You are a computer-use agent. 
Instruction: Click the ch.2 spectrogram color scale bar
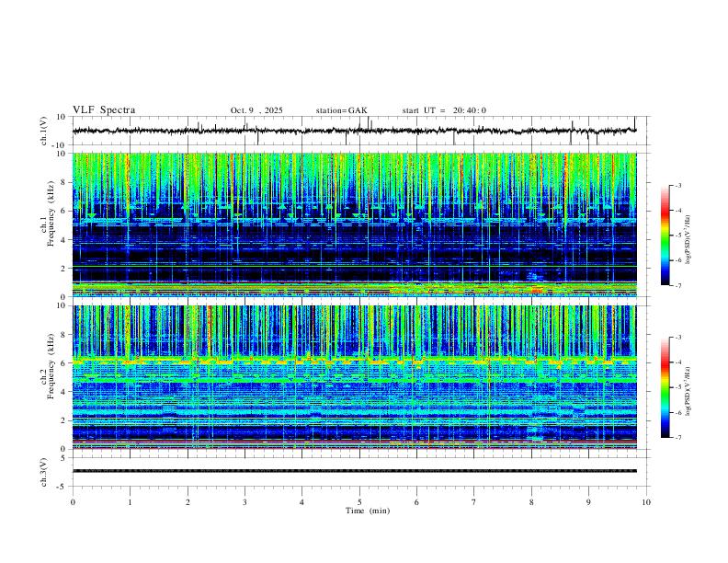(x=665, y=387)
